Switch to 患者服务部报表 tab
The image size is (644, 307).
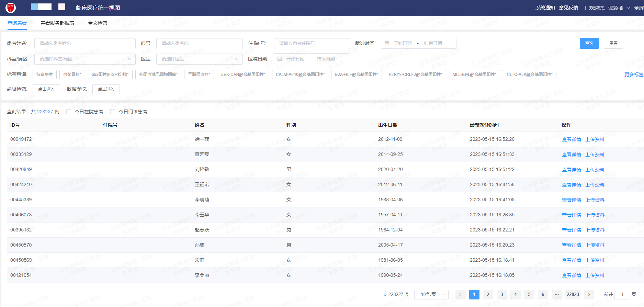point(57,23)
